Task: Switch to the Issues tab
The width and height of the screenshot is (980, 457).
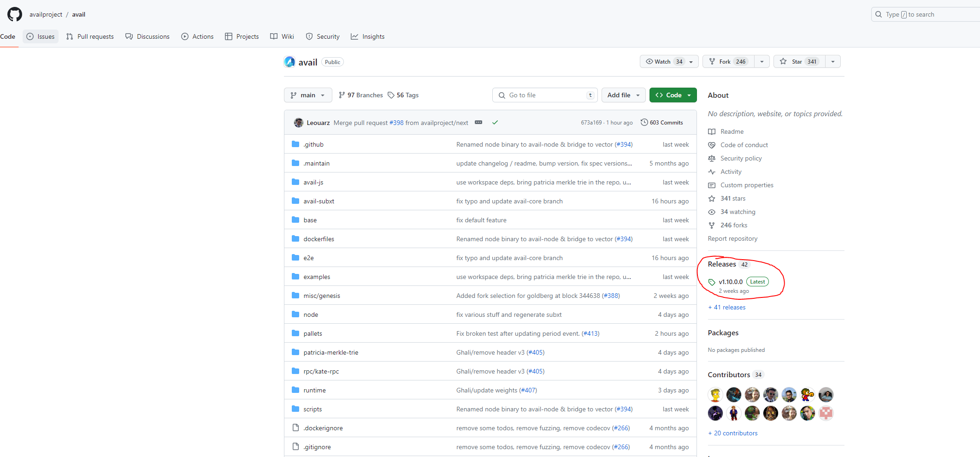Action: coord(41,36)
